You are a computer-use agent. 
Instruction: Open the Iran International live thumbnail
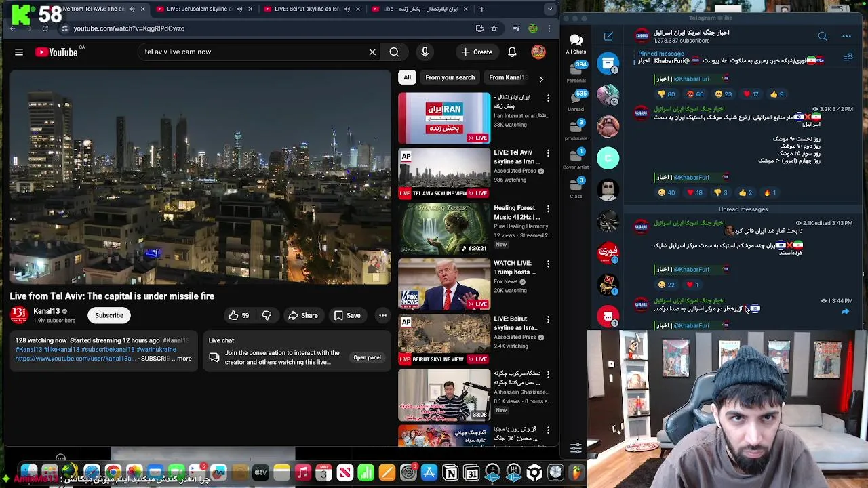pos(444,118)
